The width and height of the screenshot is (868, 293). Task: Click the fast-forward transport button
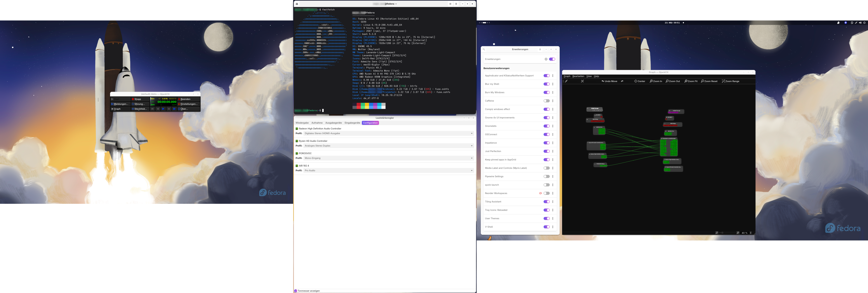(x=174, y=109)
